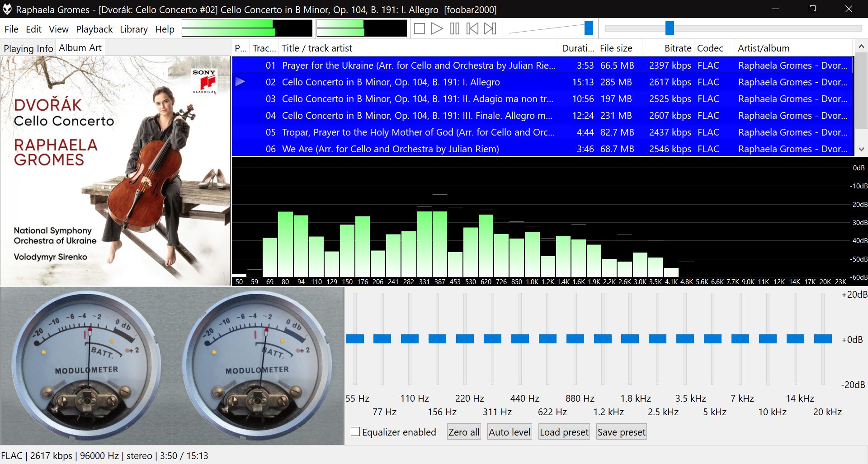Open the Help menu
This screenshot has width=868, height=464.
coord(165,29)
